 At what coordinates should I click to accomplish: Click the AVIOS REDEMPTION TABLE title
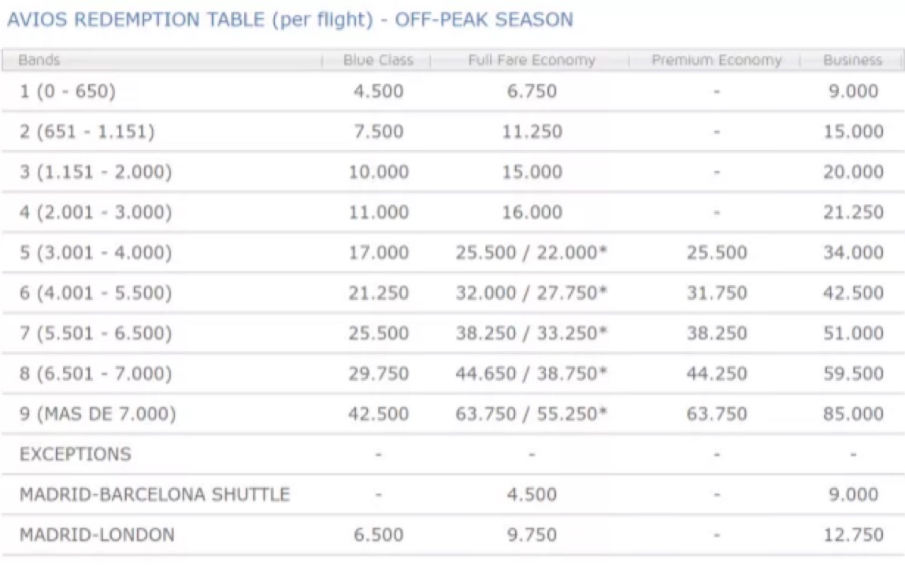pyautogui.click(x=290, y=20)
